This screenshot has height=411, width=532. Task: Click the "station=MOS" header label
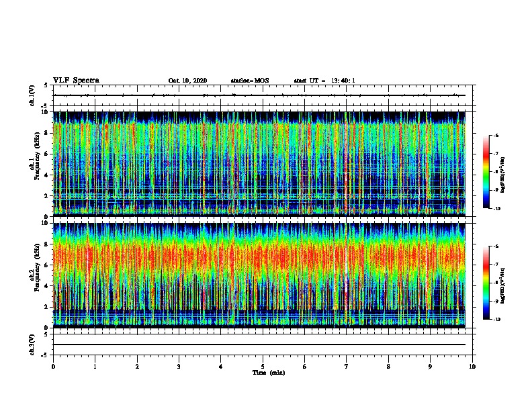(250, 81)
